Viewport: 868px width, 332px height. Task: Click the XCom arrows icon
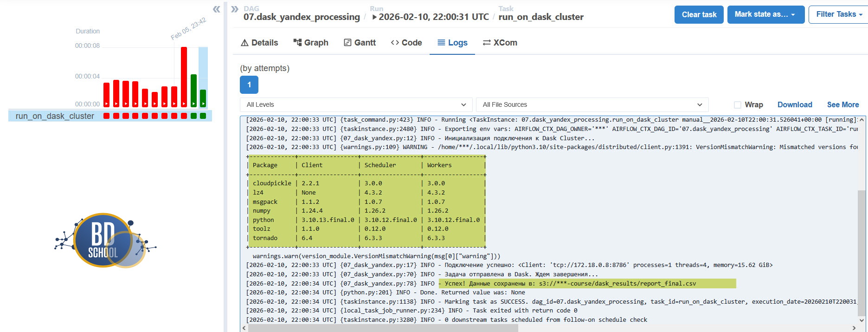pos(487,43)
